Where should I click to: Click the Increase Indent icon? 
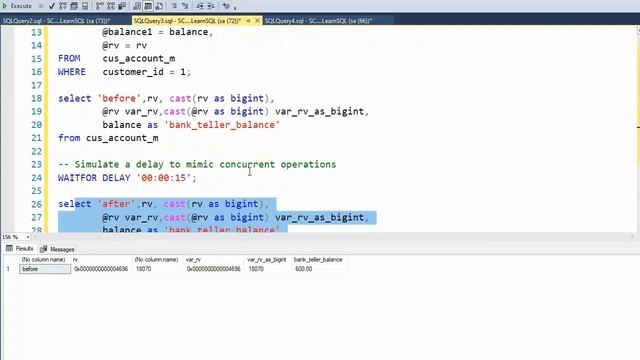pyautogui.click(x=211, y=6)
